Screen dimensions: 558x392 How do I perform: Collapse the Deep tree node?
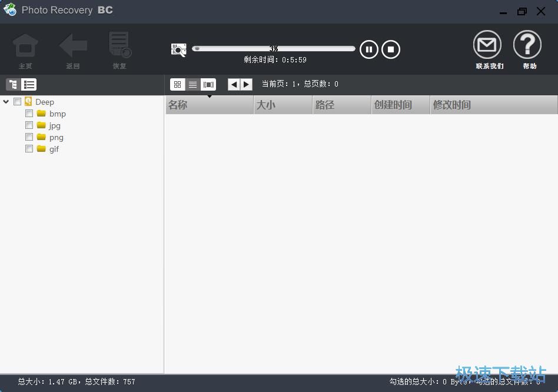(x=6, y=102)
